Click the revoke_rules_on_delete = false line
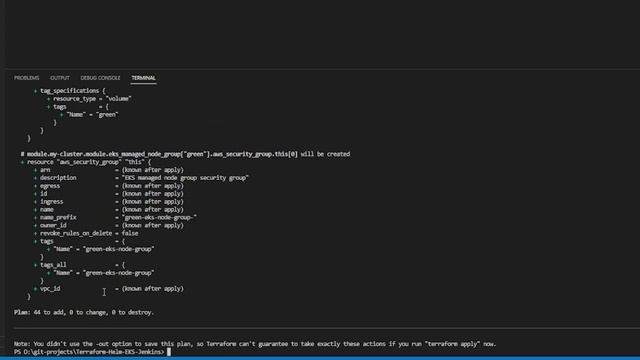The height and width of the screenshot is (360, 640). pyautogui.click(x=86, y=233)
